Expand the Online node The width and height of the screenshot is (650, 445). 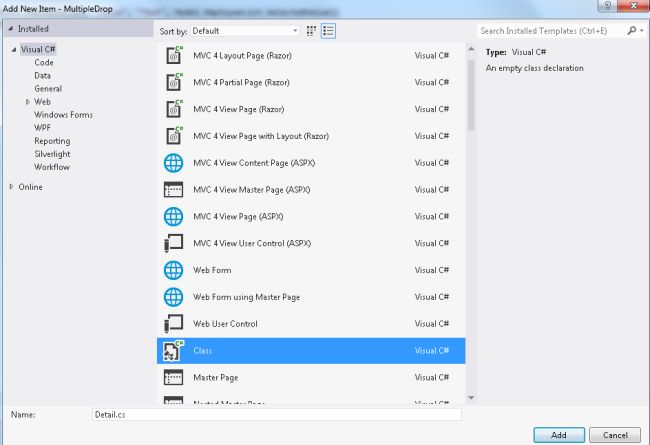[11, 187]
